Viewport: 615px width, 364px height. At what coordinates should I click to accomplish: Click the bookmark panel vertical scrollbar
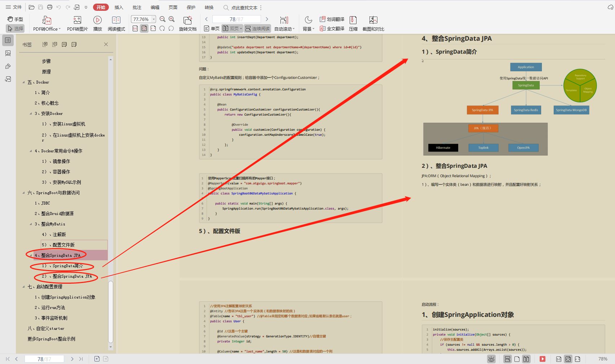(x=111, y=311)
